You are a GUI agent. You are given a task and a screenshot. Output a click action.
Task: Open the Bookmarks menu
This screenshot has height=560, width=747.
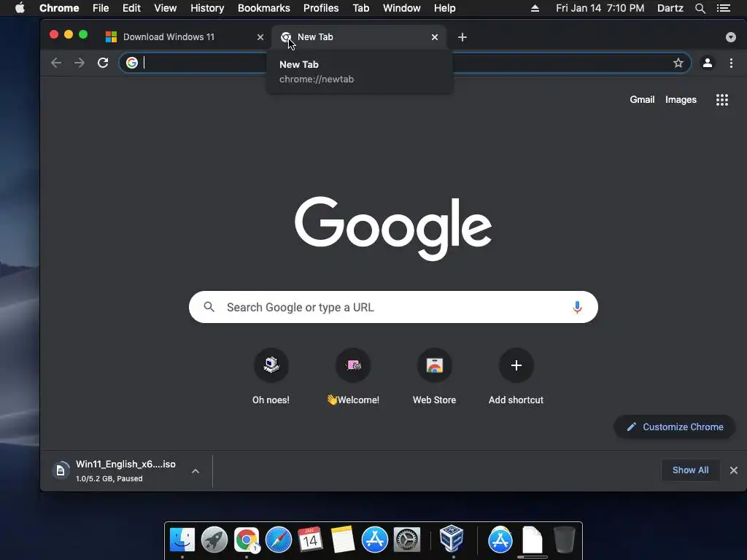point(264,8)
